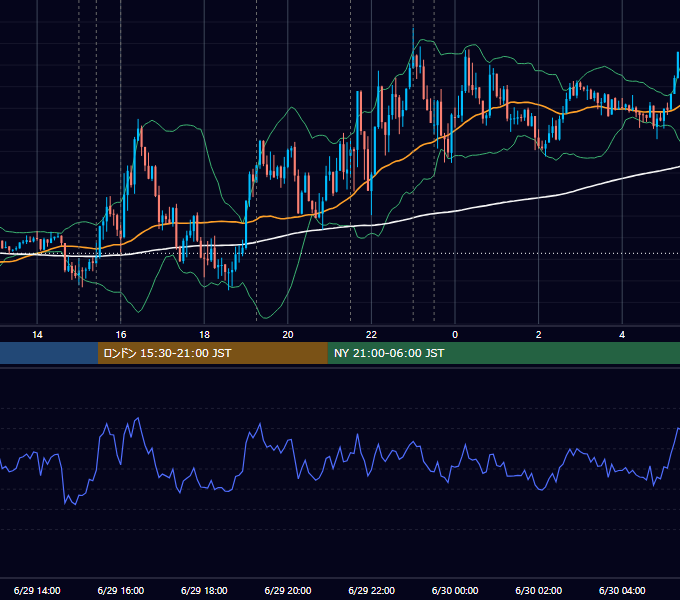Click hour label 14 on price chart axis
The image size is (680, 600).
[37, 335]
